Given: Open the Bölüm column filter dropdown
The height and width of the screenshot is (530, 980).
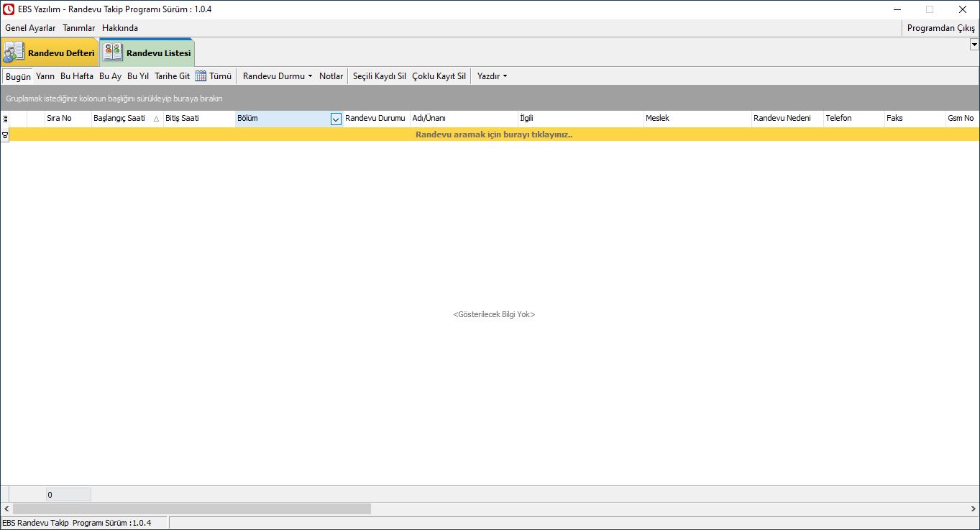Looking at the screenshot, I should pyautogui.click(x=336, y=119).
